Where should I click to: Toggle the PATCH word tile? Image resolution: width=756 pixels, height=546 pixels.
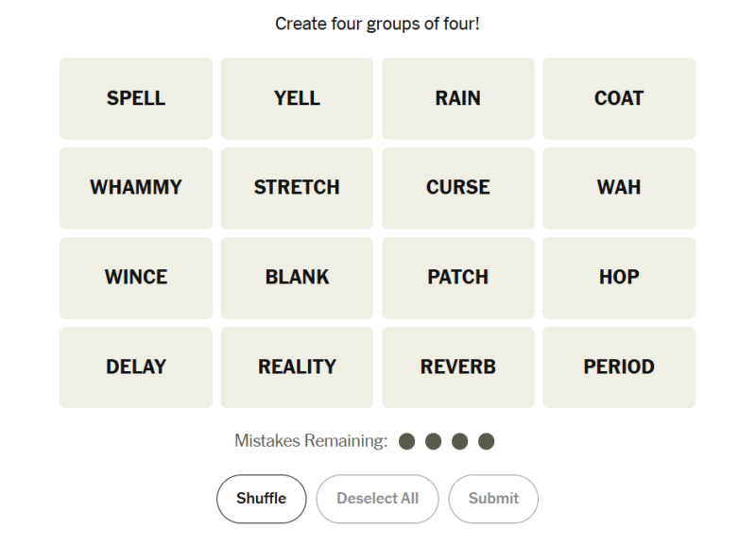458,278
